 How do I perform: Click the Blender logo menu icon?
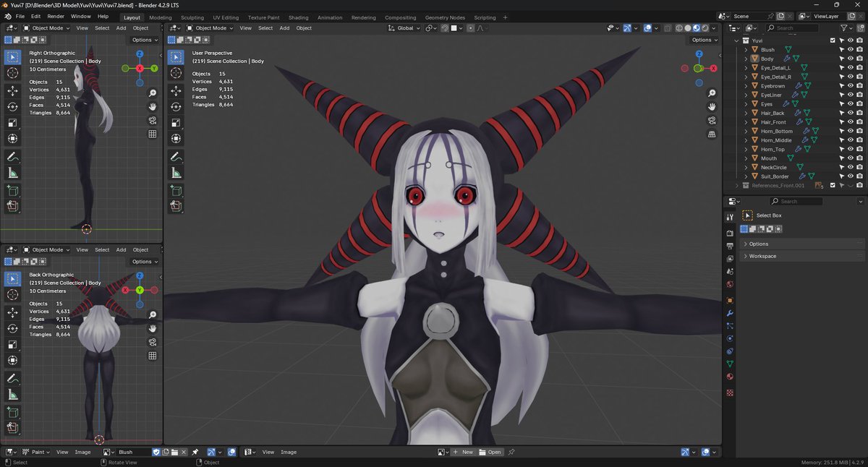pos(7,16)
